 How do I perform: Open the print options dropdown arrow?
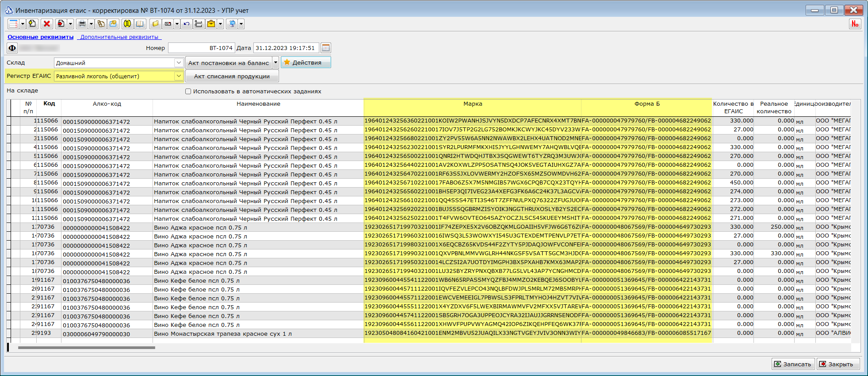92,24
